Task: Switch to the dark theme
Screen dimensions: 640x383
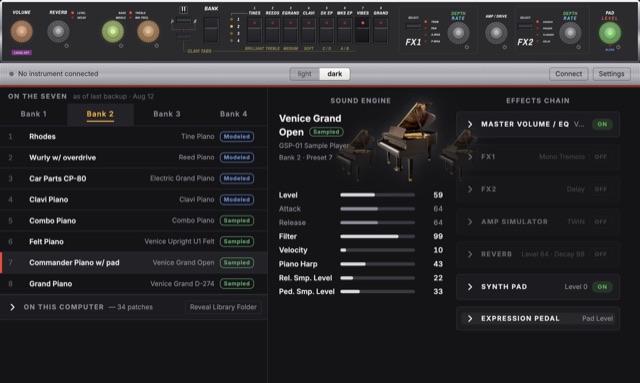Action: pyautogui.click(x=335, y=74)
